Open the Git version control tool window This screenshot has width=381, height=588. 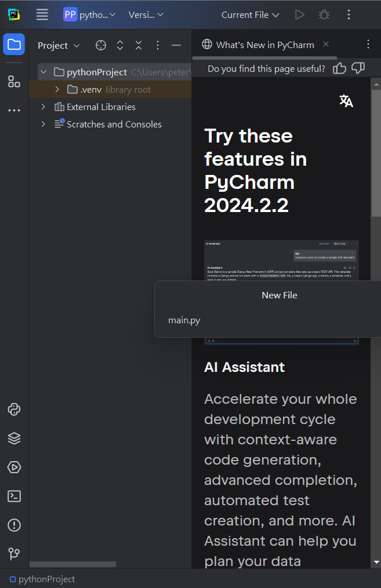click(x=14, y=554)
